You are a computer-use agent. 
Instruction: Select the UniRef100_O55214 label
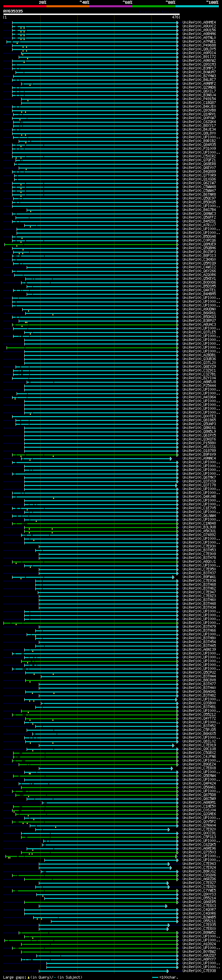pos(199,898)
